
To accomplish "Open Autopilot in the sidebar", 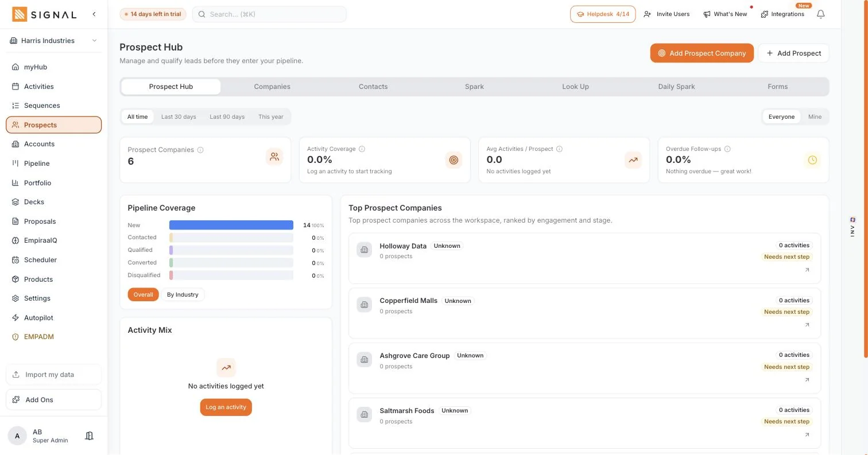I will coord(54,318).
